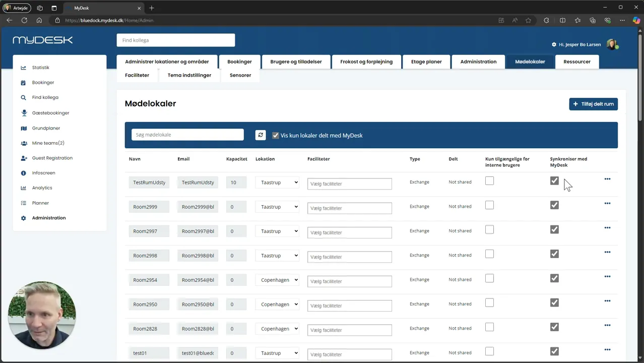Uncheck Vis kun lokaler delt med MyDesk

pos(276,135)
